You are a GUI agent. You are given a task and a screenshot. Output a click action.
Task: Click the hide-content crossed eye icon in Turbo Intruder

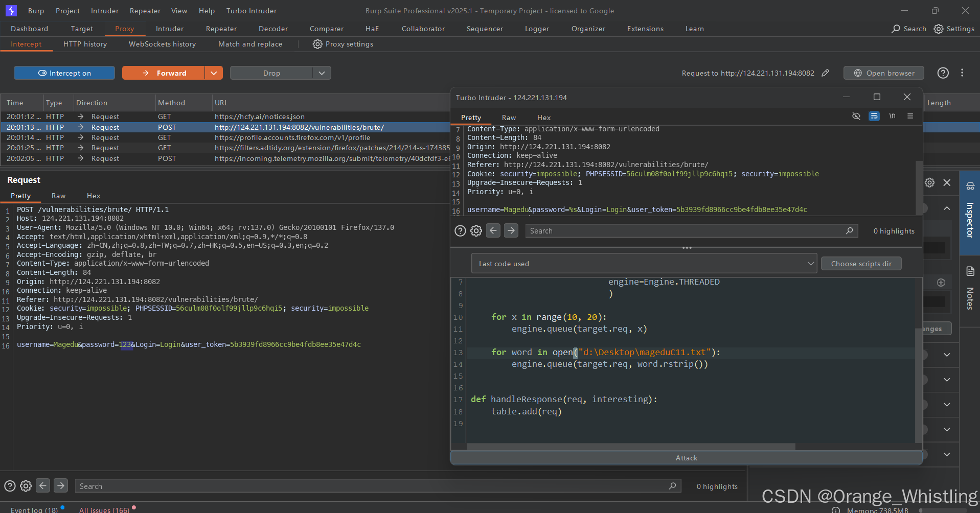[856, 116]
